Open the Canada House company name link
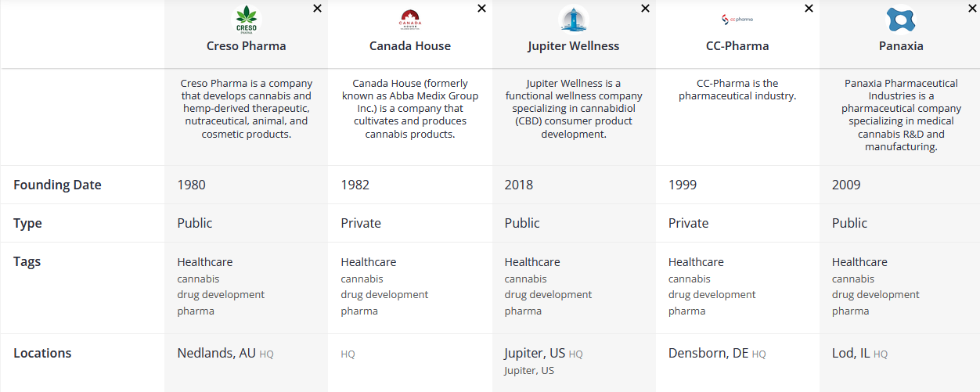This screenshot has height=392, width=980. click(x=410, y=46)
